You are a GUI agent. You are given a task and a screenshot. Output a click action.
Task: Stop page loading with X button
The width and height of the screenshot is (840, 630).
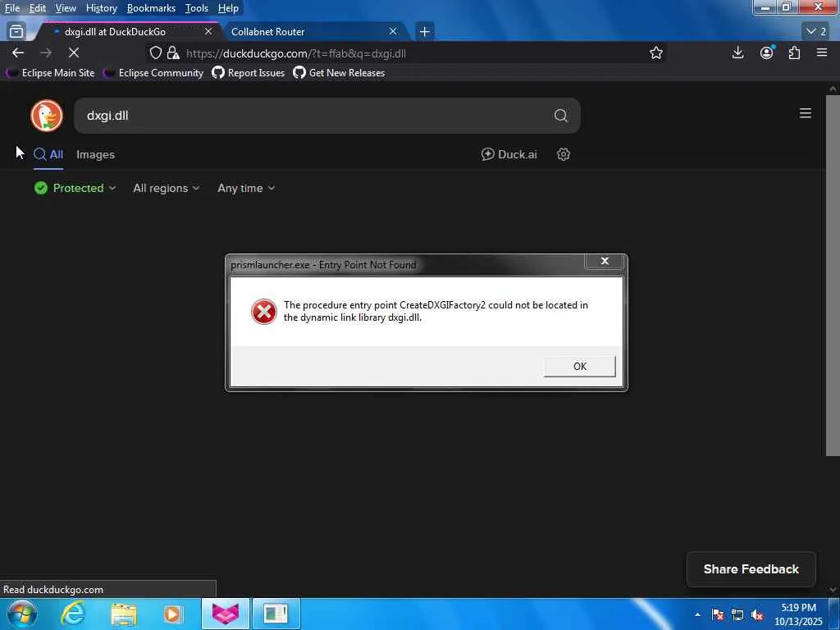[x=73, y=52]
